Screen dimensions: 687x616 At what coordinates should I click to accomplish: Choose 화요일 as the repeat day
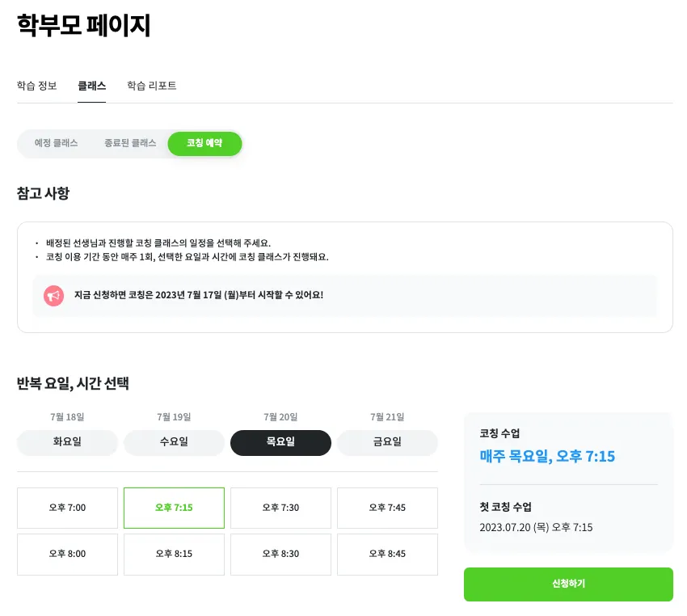pyautogui.click(x=67, y=442)
